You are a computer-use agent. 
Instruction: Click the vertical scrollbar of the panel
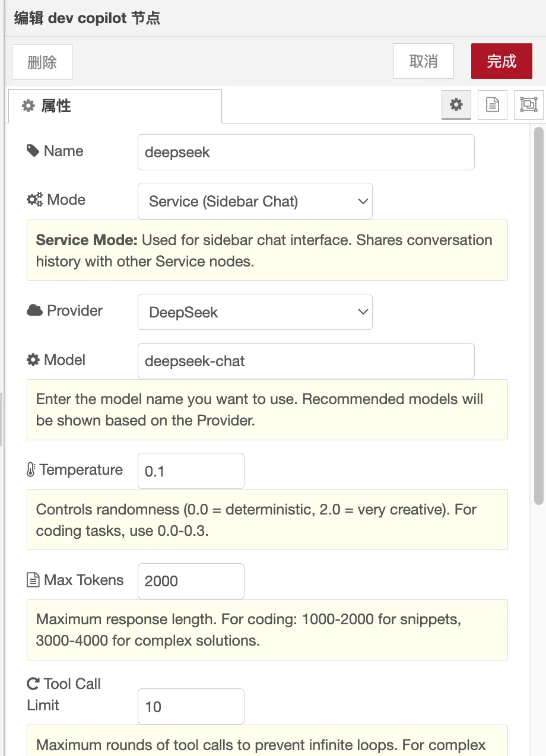click(538, 315)
